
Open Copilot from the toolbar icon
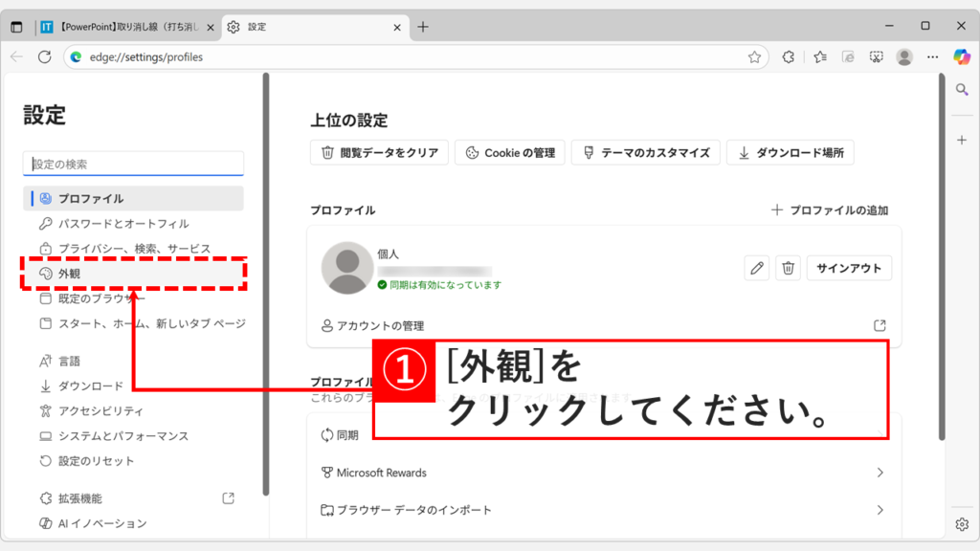960,56
